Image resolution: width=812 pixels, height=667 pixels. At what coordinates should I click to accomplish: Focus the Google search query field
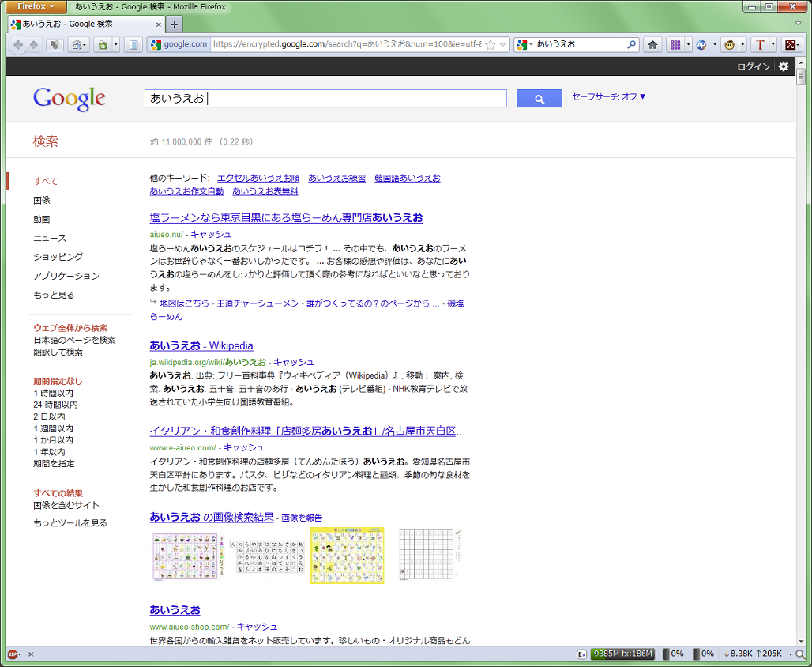coord(325,99)
